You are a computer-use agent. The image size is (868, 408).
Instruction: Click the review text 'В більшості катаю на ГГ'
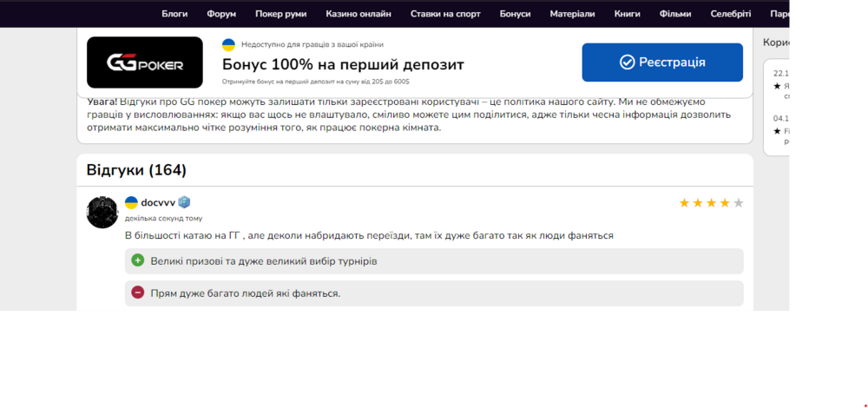coord(182,235)
